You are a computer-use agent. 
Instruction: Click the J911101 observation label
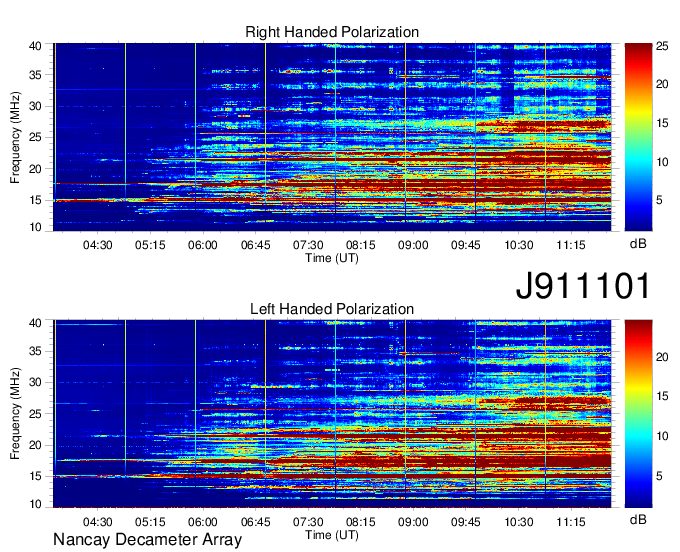pos(583,286)
